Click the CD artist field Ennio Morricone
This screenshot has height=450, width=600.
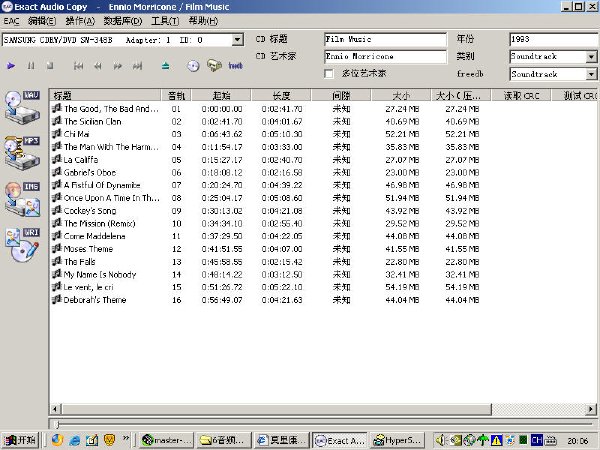pyautogui.click(x=385, y=57)
